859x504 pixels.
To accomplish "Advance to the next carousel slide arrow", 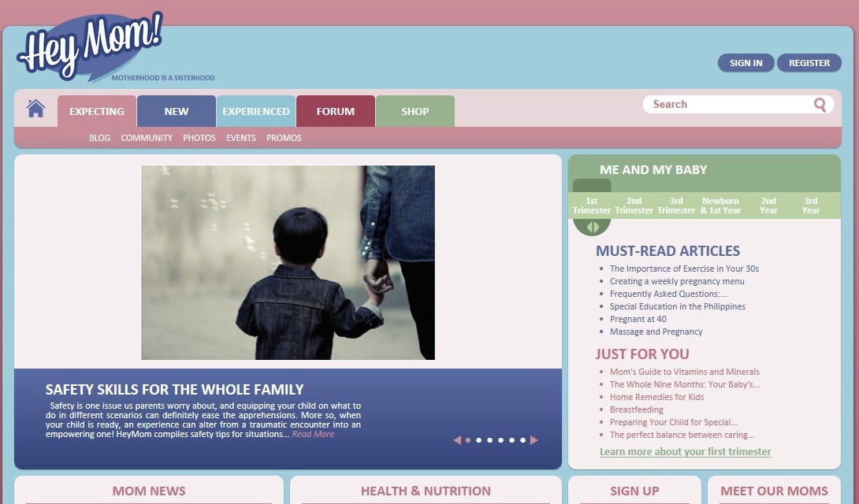I will [x=534, y=440].
